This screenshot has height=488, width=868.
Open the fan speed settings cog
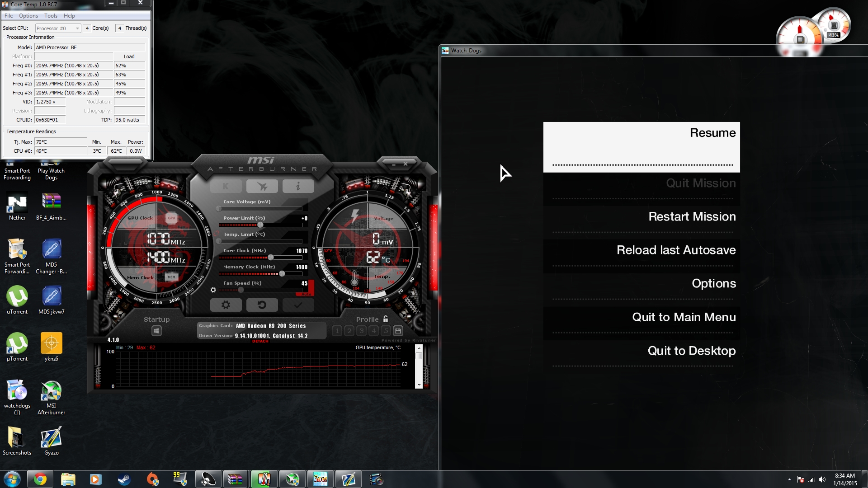[x=213, y=290]
